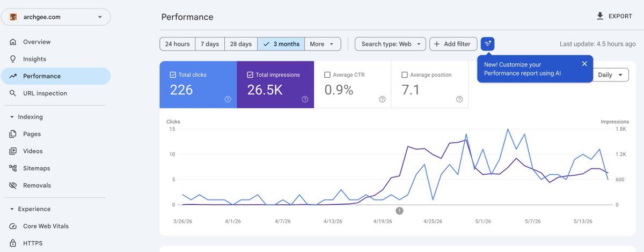Collapse the Indexing section
Viewport: 644px width, 252px height.
click(x=12, y=117)
